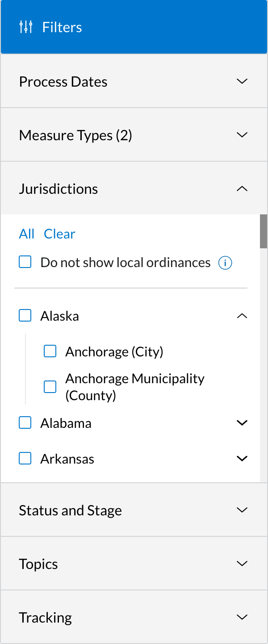Enable the Alabama checkbox
The width and height of the screenshot is (268, 644).
[25, 422]
